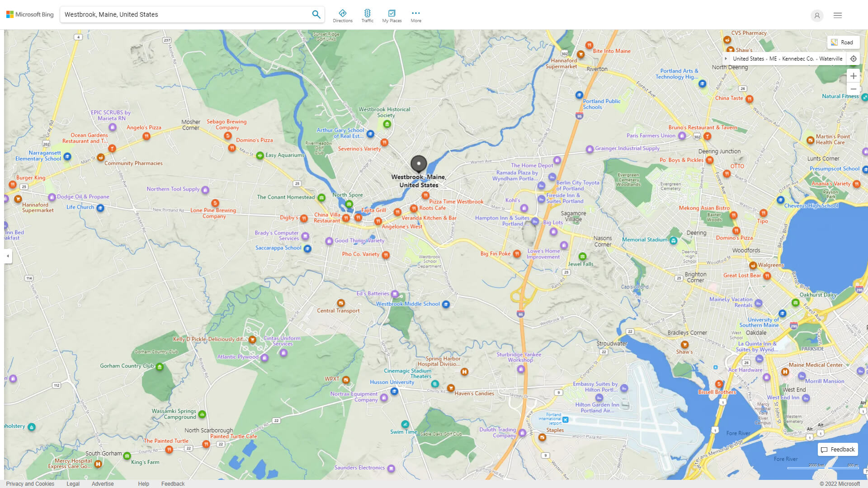868x488 pixels.
Task: Open the hamburger menu
Action: coord(837,15)
